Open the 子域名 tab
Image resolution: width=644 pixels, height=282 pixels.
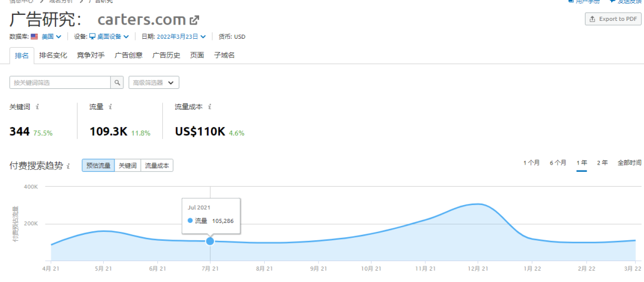coord(224,55)
